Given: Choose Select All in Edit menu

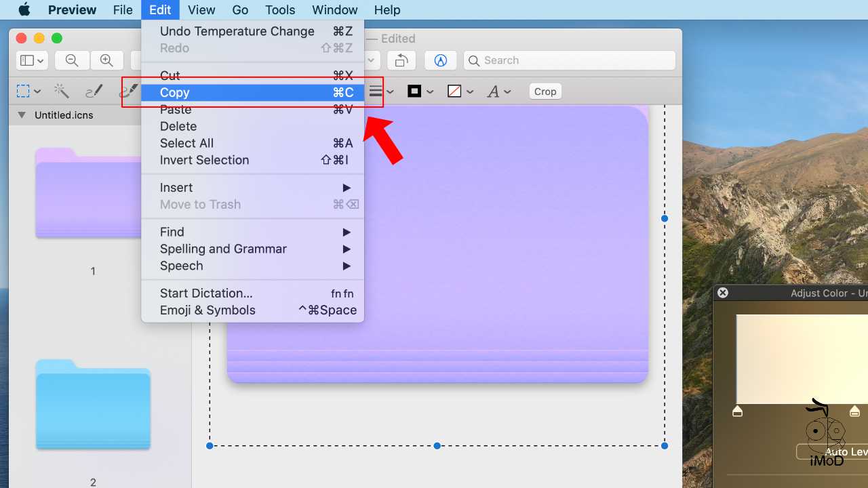Looking at the screenshot, I should tap(186, 143).
